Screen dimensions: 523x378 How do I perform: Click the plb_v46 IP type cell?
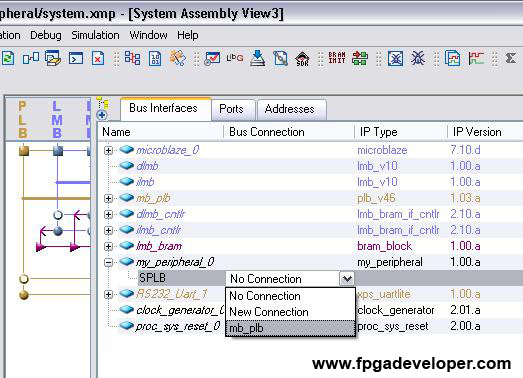[376, 198]
